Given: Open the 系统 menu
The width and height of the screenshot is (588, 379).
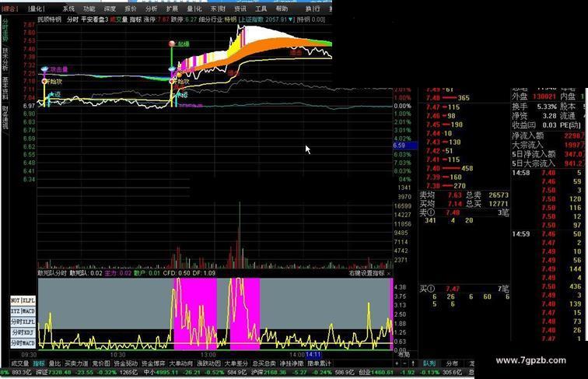Looking at the screenshot, I should 68,9.
